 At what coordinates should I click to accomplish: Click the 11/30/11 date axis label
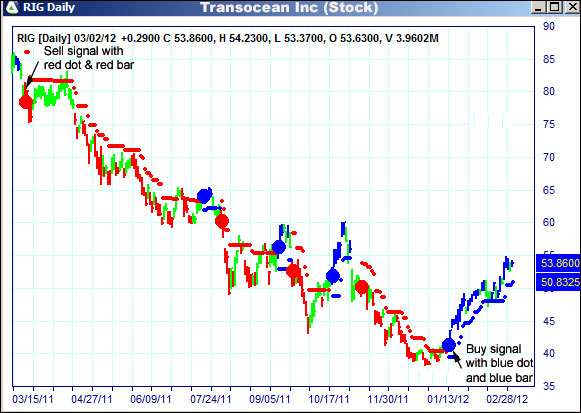388,400
